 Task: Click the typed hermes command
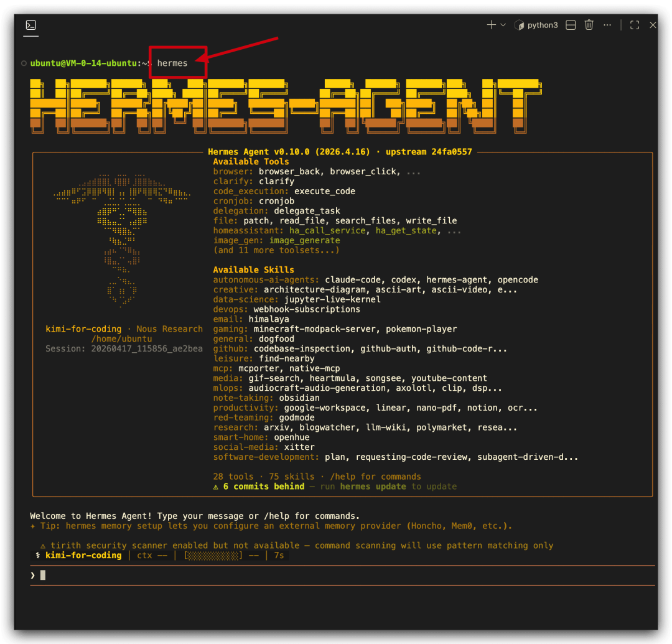coord(172,63)
